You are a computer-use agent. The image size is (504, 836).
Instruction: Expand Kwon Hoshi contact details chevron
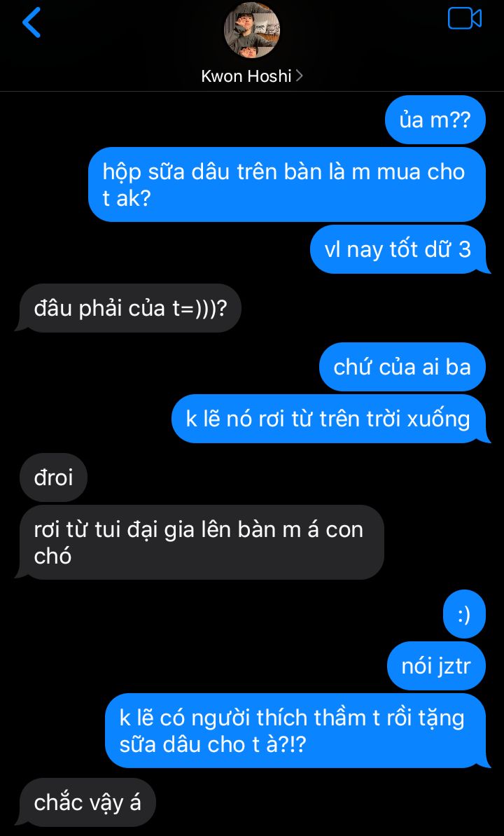click(299, 76)
